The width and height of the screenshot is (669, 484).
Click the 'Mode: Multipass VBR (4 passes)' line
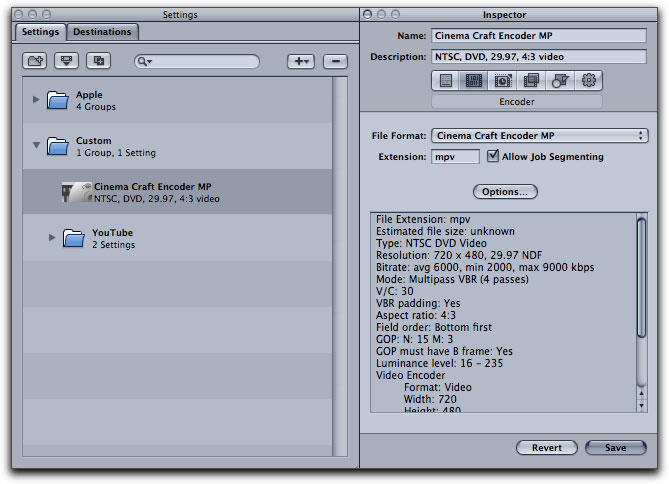coord(452,280)
